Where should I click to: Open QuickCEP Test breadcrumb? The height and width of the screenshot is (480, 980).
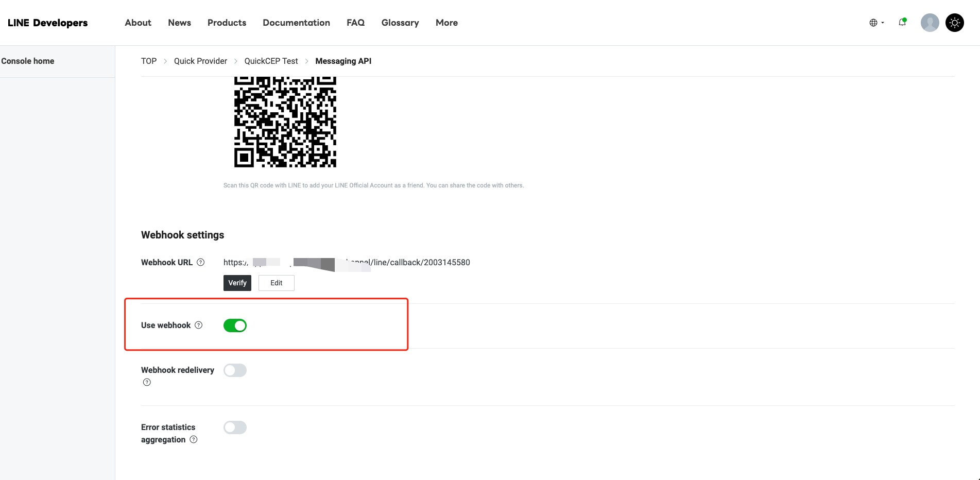pyautogui.click(x=271, y=61)
